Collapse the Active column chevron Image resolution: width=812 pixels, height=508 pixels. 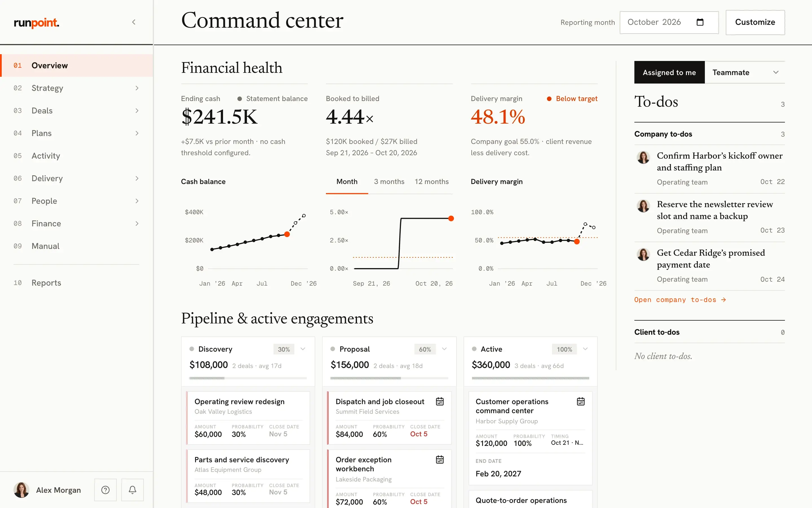(585, 349)
